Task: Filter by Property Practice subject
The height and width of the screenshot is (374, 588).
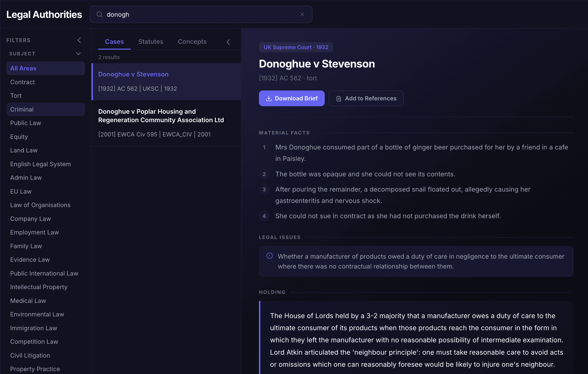Action: (46, 369)
